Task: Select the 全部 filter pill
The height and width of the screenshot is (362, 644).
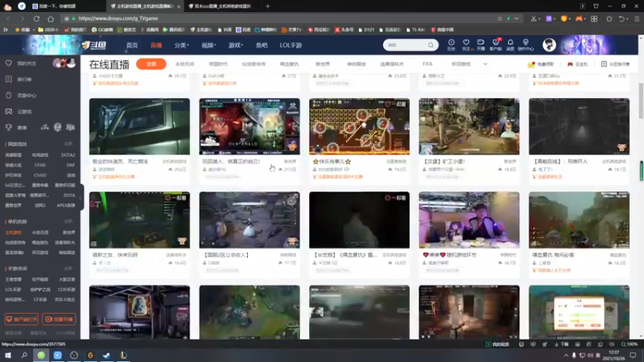Action: click(151, 64)
